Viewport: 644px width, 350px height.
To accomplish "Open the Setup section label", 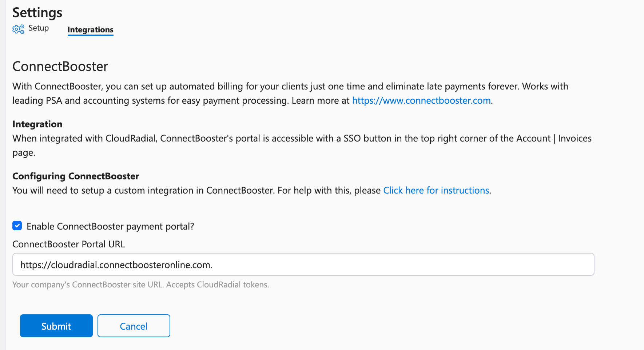I will pyautogui.click(x=39, y=28).
